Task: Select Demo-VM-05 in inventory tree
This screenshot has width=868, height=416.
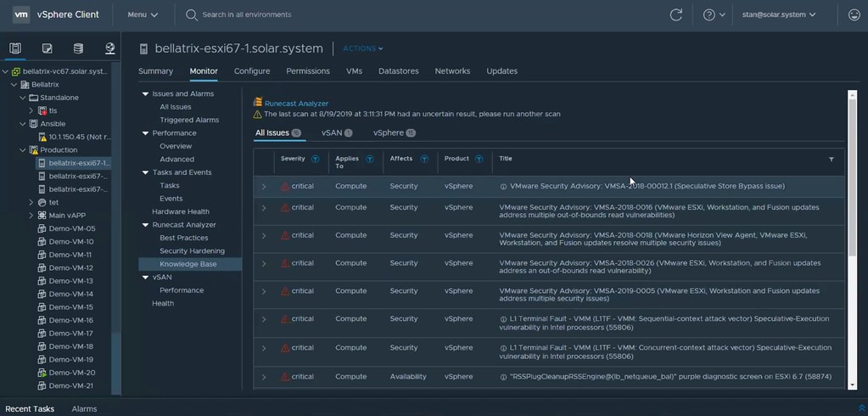Action: (x=72, y=228)
